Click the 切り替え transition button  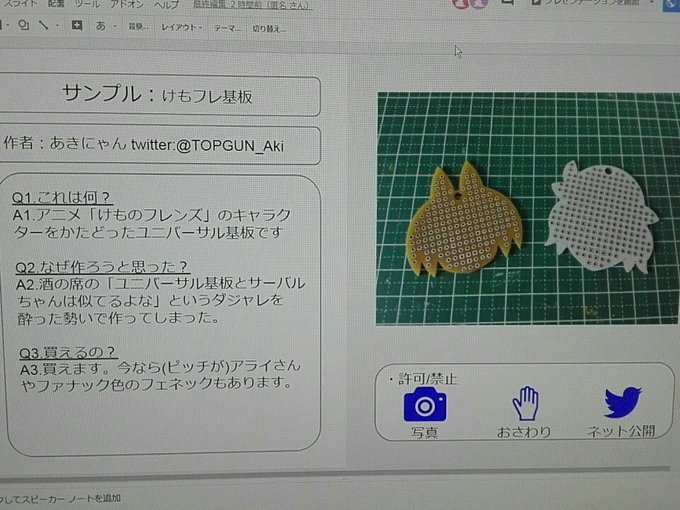coord(269,29)
